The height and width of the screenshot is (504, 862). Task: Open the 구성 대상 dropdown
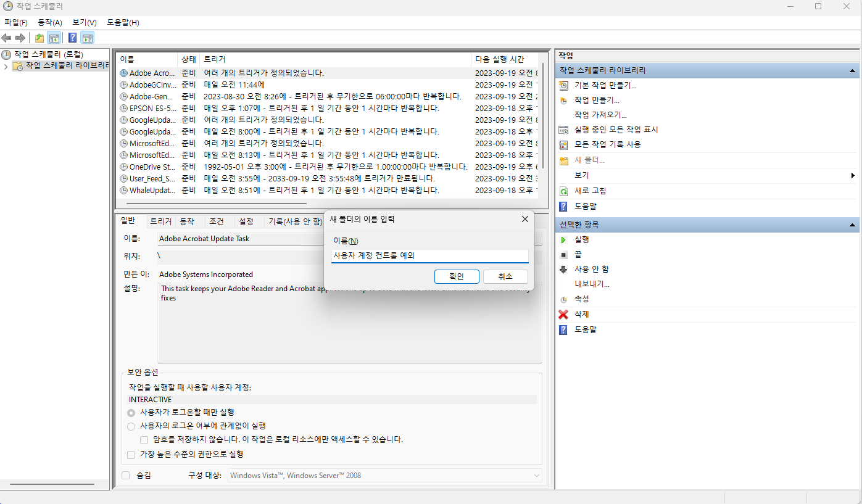(x=536, y=476)
